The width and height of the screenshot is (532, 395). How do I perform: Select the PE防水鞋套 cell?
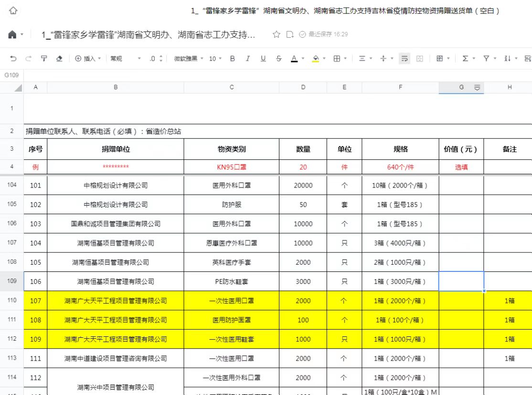pos(232,281)
